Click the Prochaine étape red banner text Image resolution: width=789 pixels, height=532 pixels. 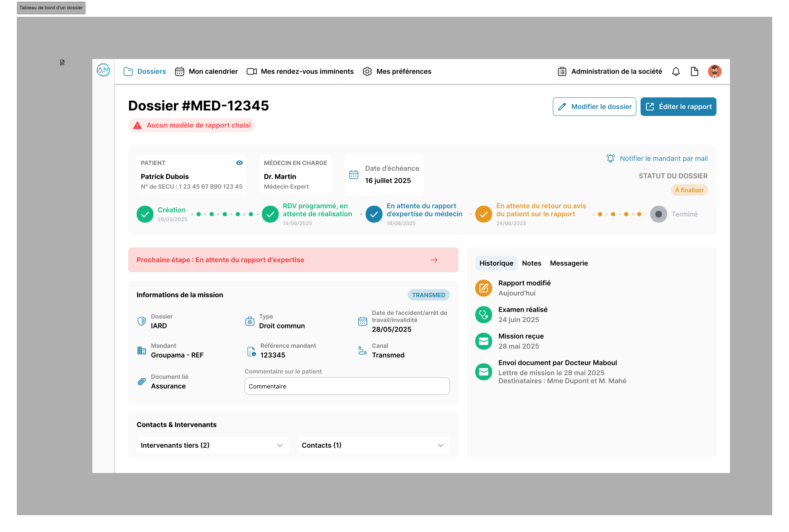(x=221, y=260)
